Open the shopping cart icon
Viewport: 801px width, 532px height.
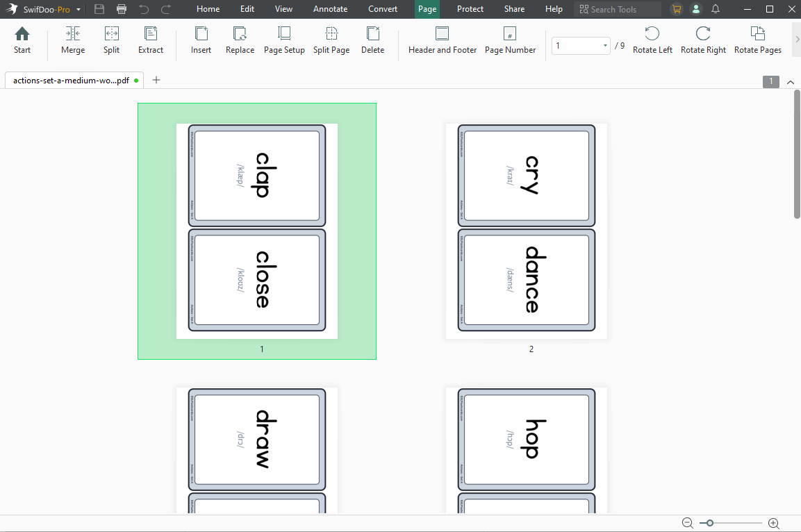click(677, 9)
